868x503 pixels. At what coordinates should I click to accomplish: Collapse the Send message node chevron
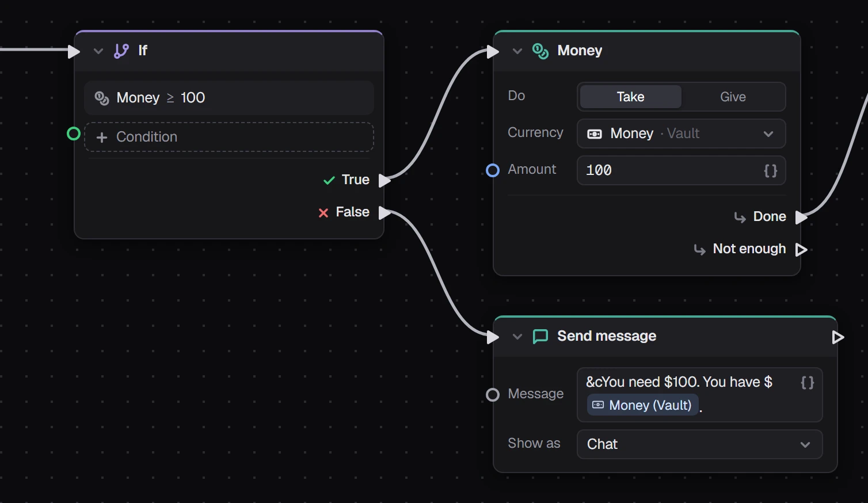517,337
